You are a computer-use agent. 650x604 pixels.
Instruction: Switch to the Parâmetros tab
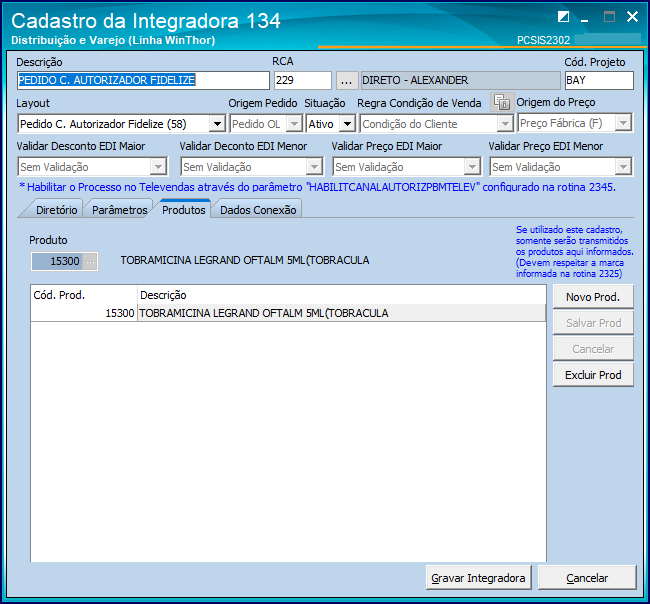click(119, 210)
